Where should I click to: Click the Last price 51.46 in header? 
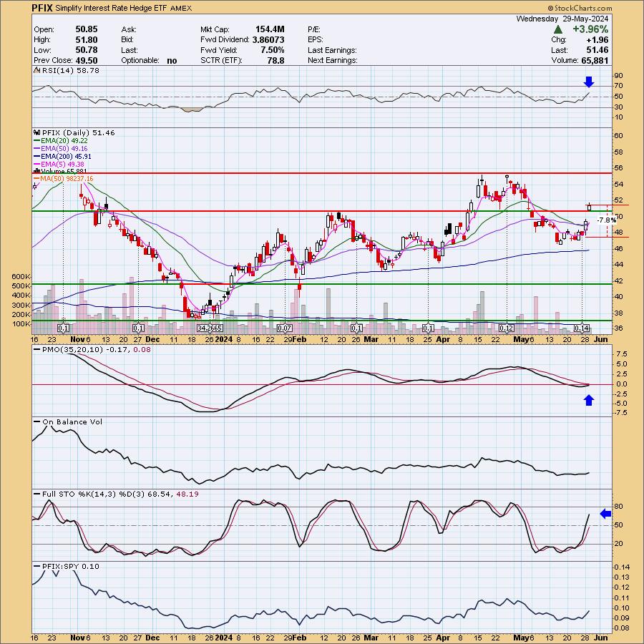597,50
